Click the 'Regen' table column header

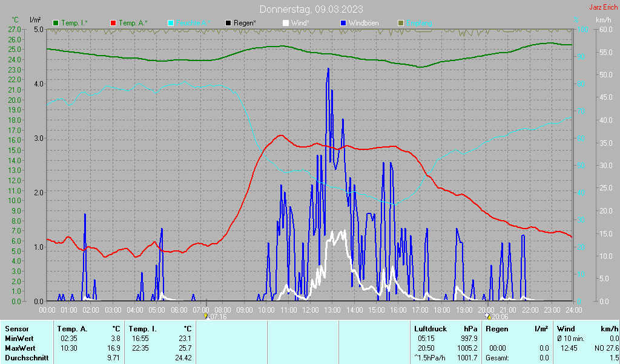497,329
